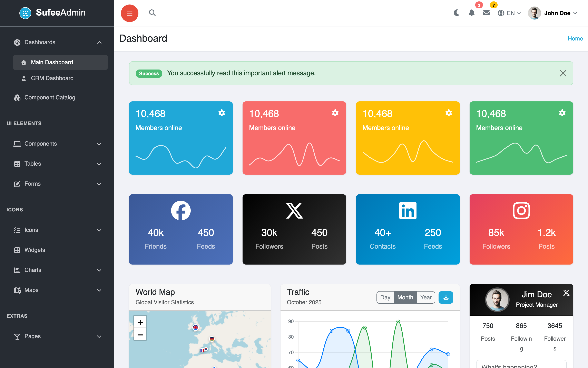Click the France flag marker on the map

coord(202,350)
